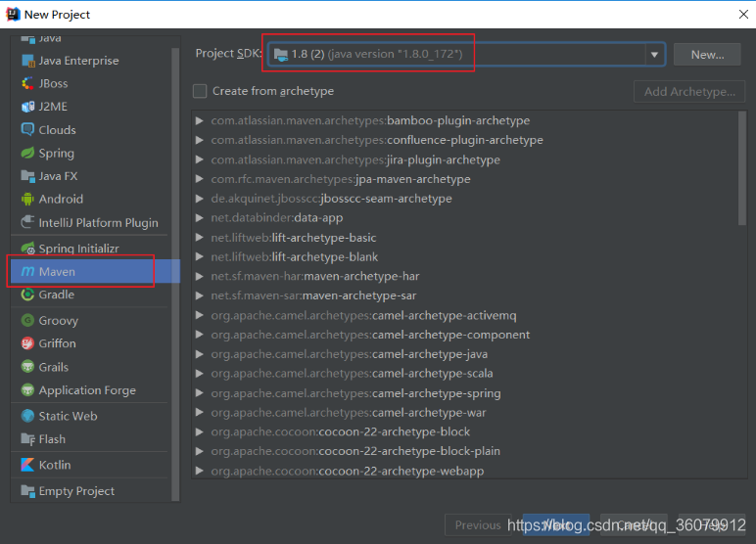Click the New... SDK button
This screenshot has width=756, height=544.
707,55
